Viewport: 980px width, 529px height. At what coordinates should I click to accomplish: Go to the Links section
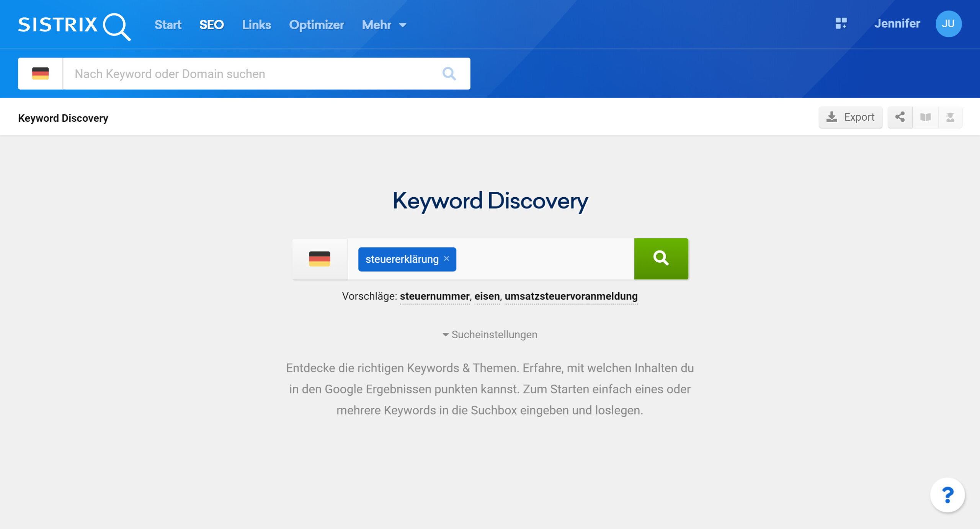point(256,25)
